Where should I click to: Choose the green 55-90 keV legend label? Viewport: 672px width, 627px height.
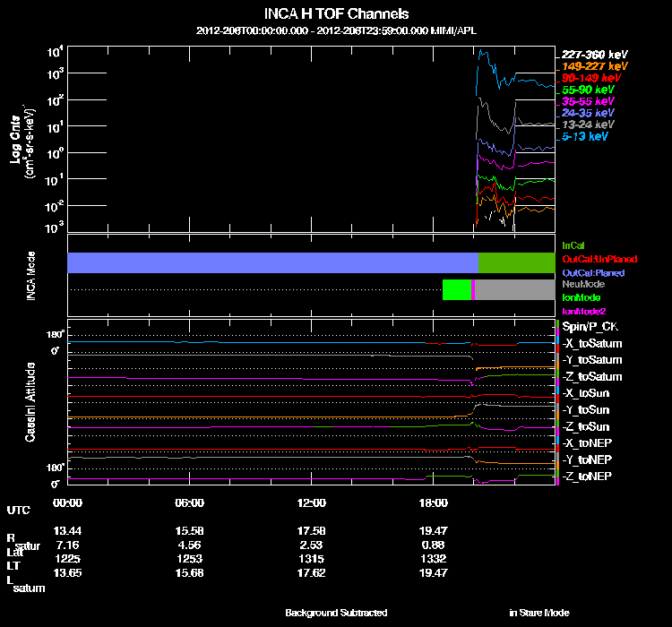(588, 90)
